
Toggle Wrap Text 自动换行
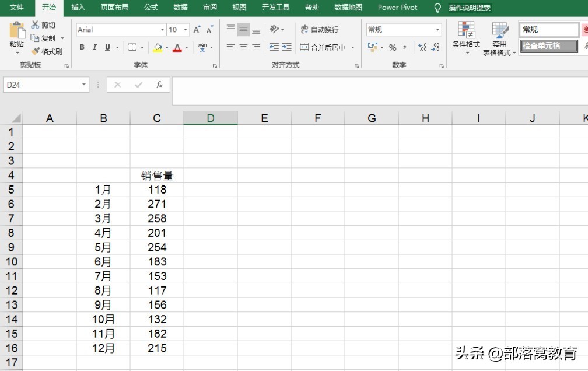tap(320, 29)
